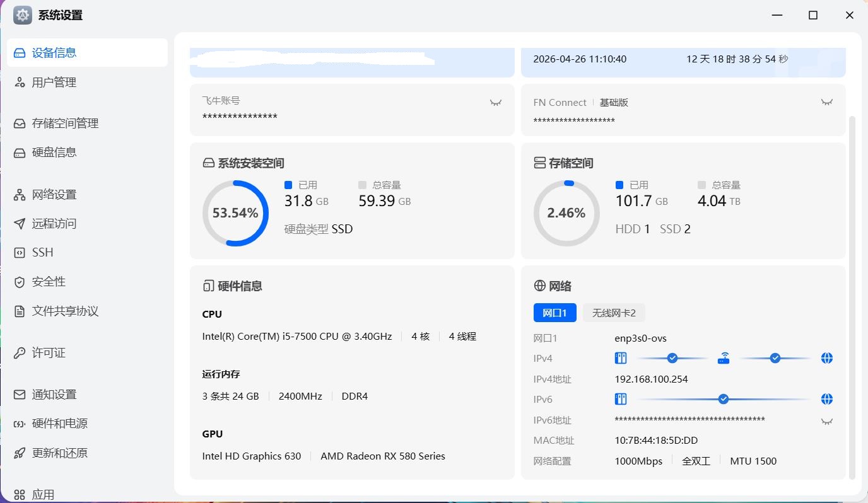Click the second checkmark in the IPv4 row
The height and width of the screenshot is (503, 868).
(775, 359)
